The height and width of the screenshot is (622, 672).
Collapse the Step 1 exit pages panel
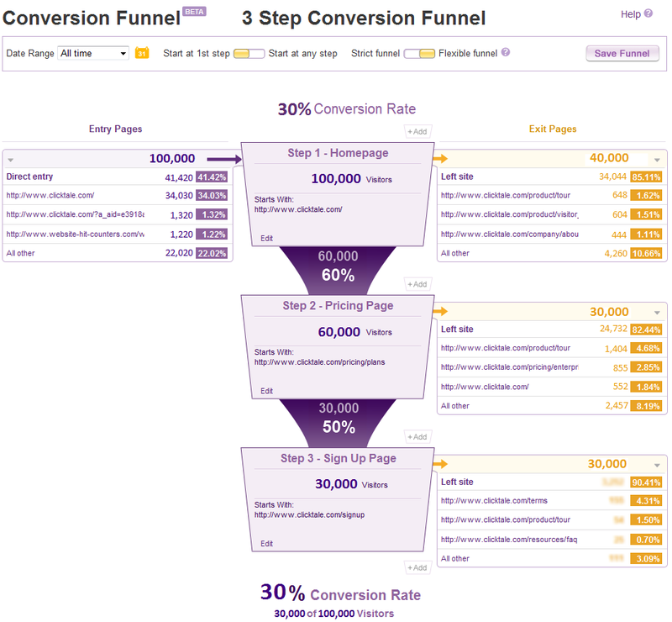tap(657, 159)
